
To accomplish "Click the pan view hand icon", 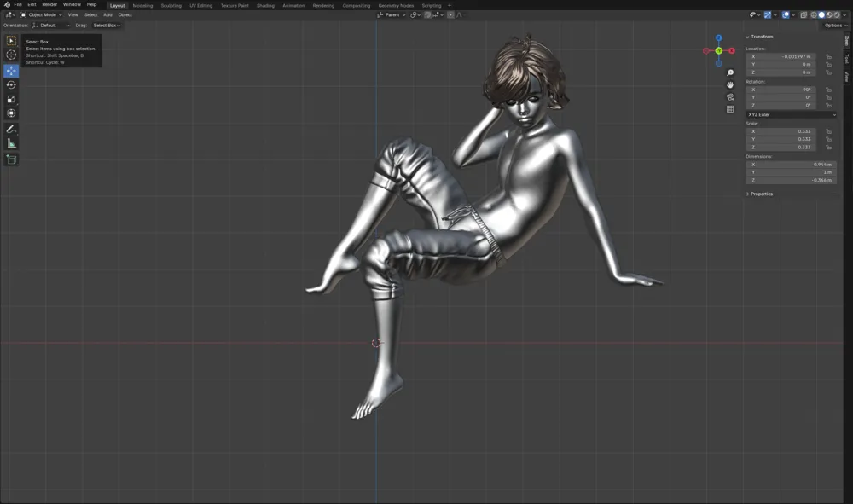I will tap(730, 84).
